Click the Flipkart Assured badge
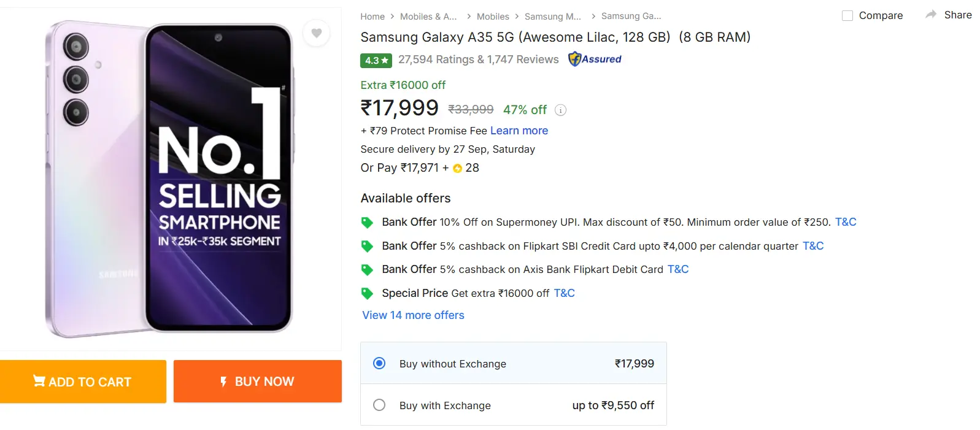The height and width of the screenshot is (430, 980). [594, 60]
